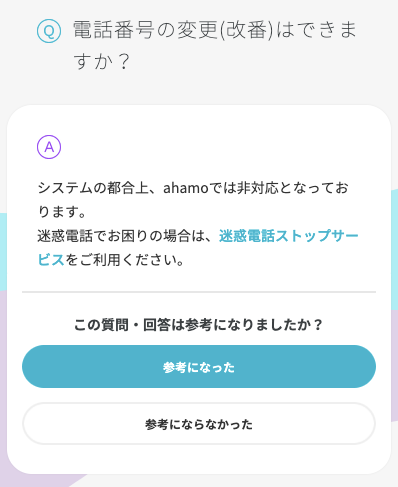
Task: Click the light blue background strip at left
Action: 3,252
